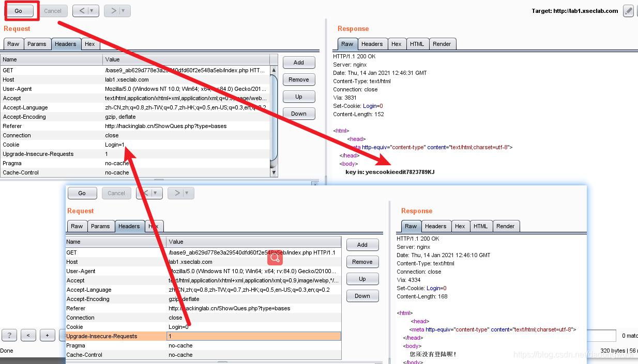Click the ? help button at bottom left

point(9,335)
